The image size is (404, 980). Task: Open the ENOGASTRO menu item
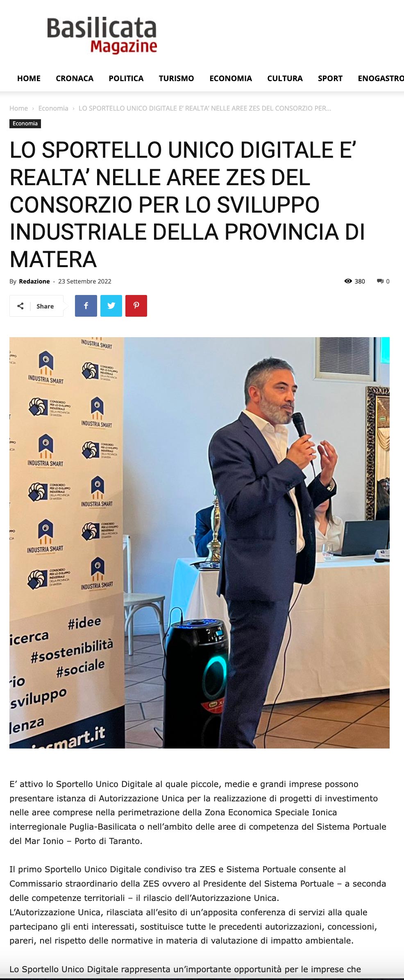click(x=381, y=78)
